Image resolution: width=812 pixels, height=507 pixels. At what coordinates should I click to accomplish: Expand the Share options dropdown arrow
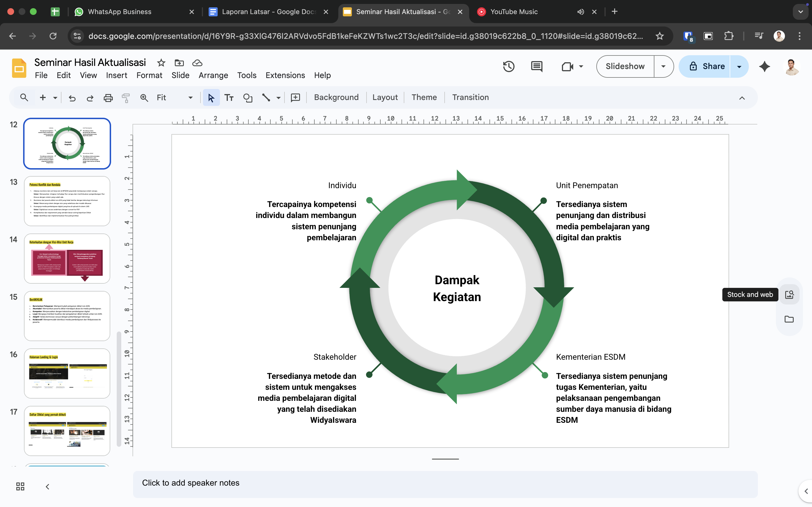click(x=739, y=66)
